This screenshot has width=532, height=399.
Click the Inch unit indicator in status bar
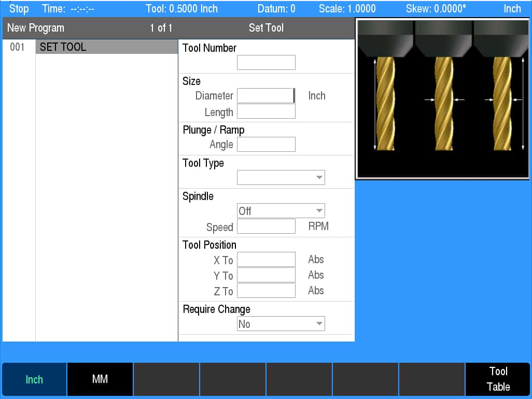coord(512,8)
